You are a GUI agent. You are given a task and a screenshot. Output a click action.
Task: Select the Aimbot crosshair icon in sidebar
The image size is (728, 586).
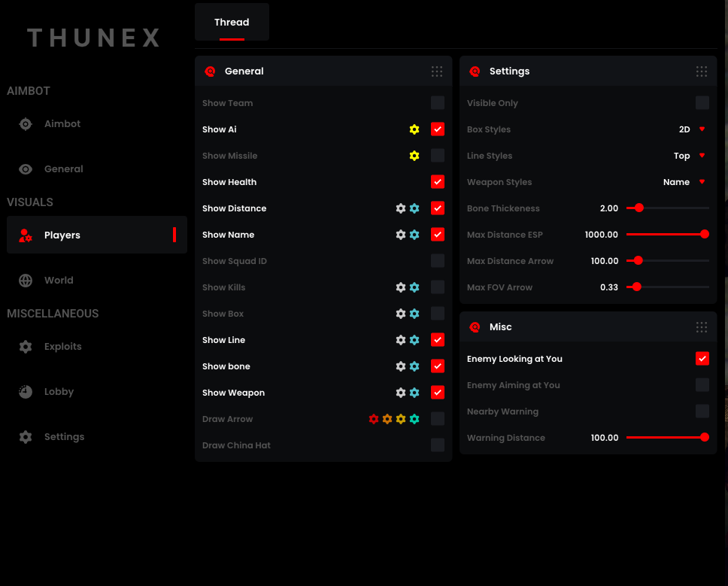click(25, 123)
